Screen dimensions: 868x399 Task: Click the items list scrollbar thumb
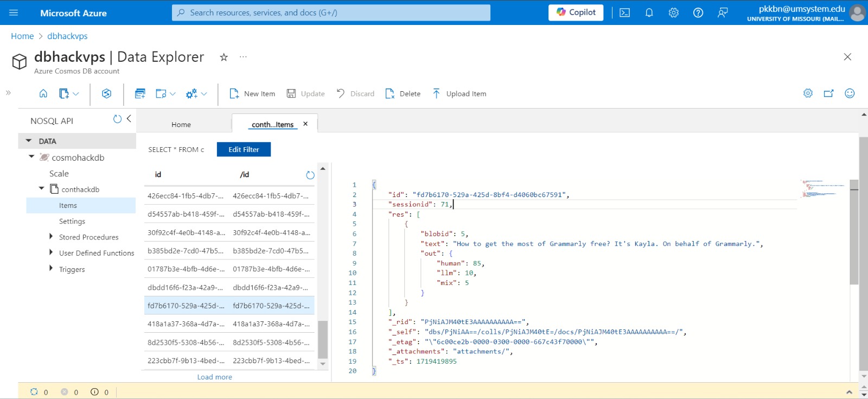click(x=323, y=340)
